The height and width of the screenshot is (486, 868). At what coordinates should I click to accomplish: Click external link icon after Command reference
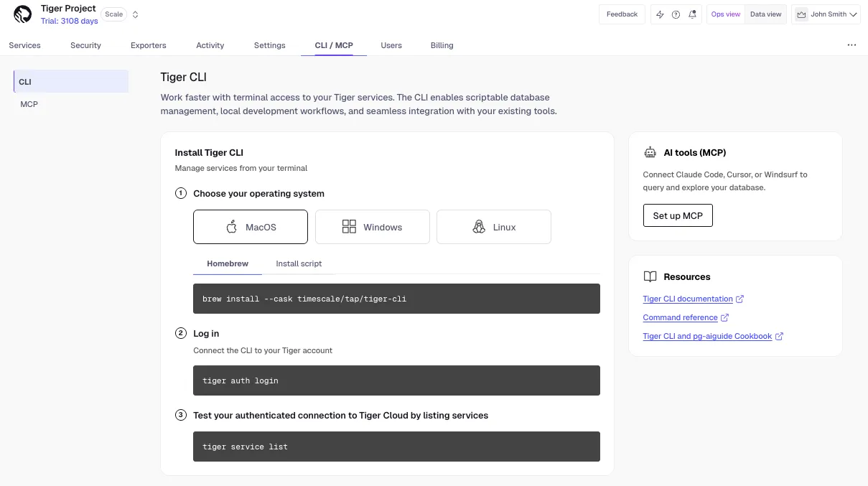click(724, 317)
